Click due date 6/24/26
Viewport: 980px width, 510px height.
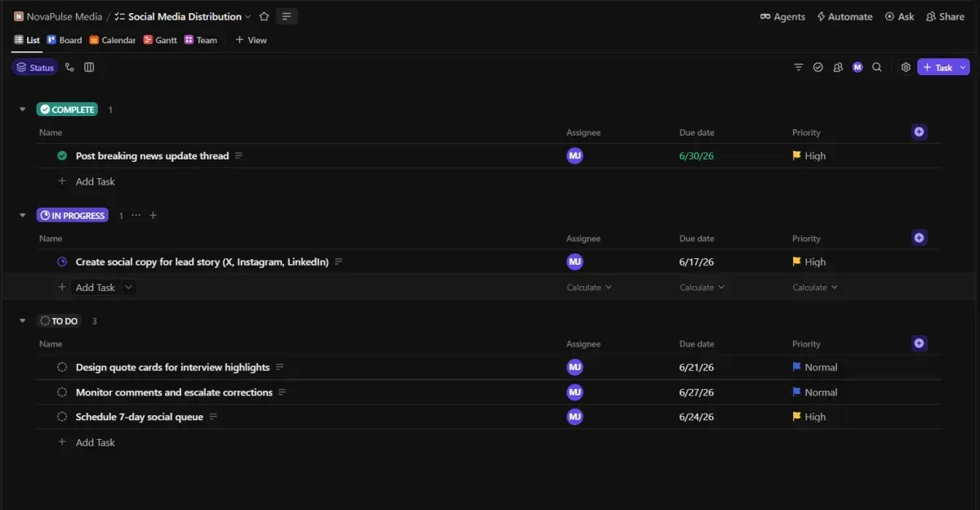point(697,417)
